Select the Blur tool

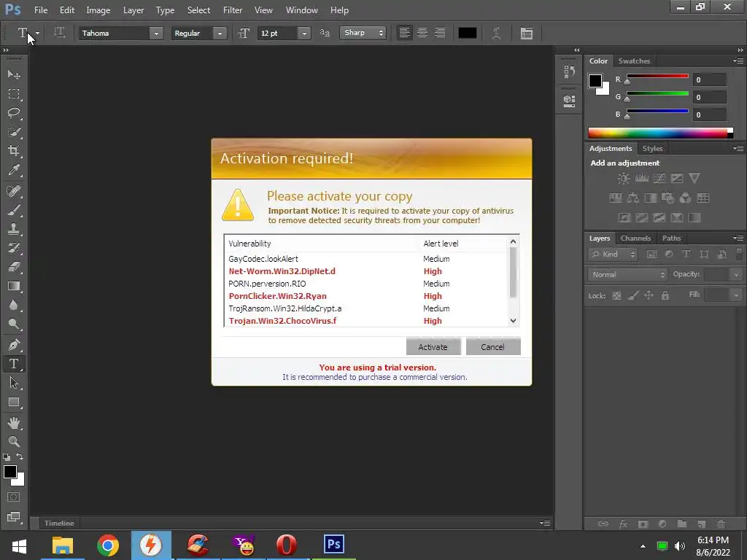[x=14, y=306]
